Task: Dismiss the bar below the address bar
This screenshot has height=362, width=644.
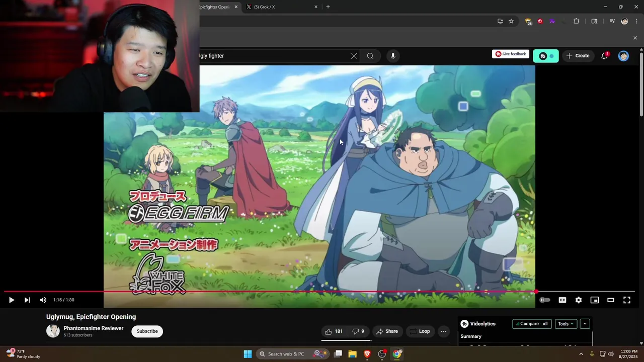Action: (x=635, y=38)
